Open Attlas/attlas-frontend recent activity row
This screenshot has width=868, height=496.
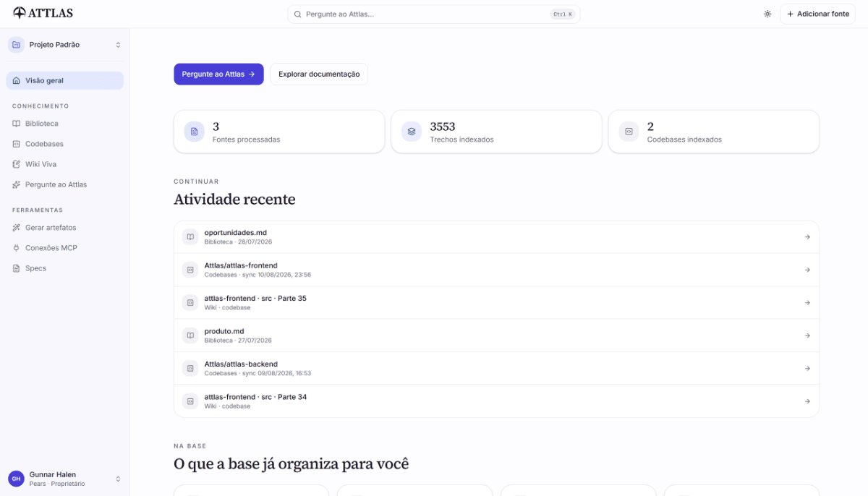(496, 270)
